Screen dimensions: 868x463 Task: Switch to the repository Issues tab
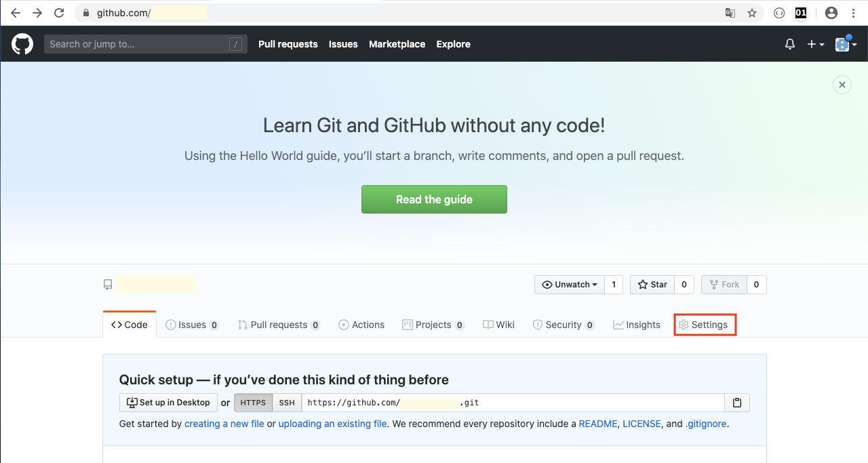[x=193, y=325]
